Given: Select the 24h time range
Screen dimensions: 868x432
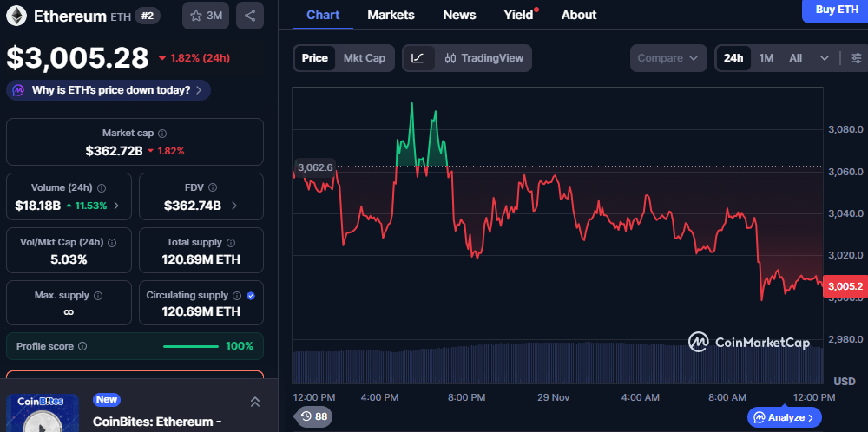Looking at the screenshot, I should click(733, 58).
